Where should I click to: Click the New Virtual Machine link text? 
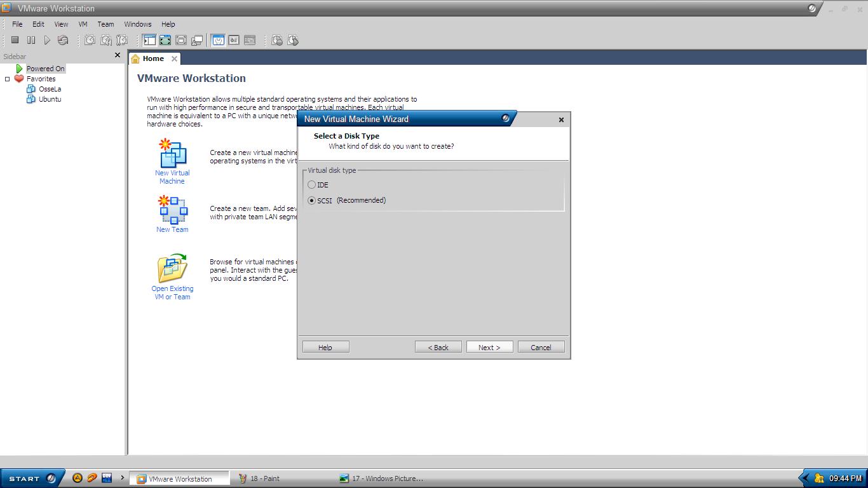[172, 177]
